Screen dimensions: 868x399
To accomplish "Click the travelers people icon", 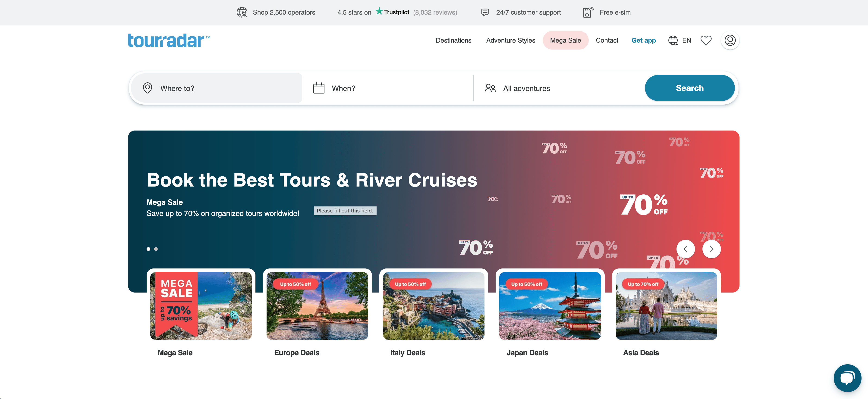I will point(490,88).
